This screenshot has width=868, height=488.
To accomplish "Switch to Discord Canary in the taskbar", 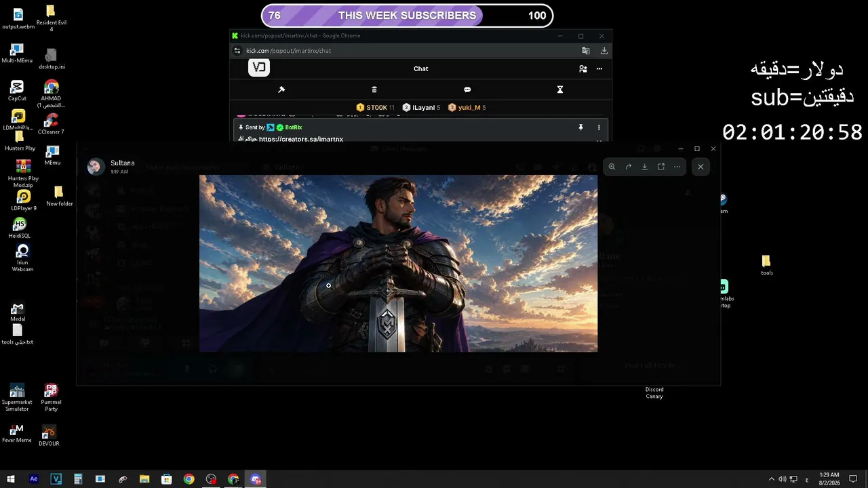I will 256,479.
